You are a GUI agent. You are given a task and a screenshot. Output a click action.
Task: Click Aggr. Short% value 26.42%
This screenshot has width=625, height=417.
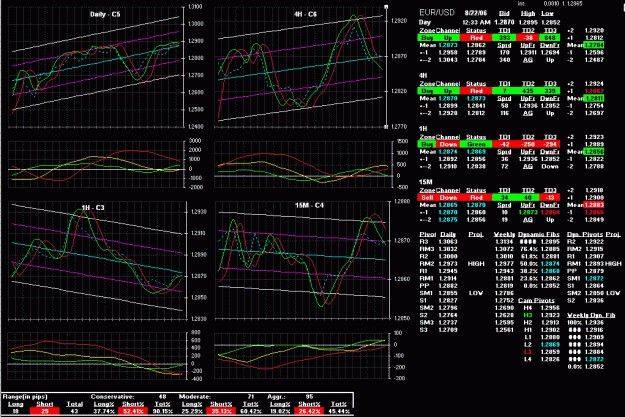coord(309,411)
